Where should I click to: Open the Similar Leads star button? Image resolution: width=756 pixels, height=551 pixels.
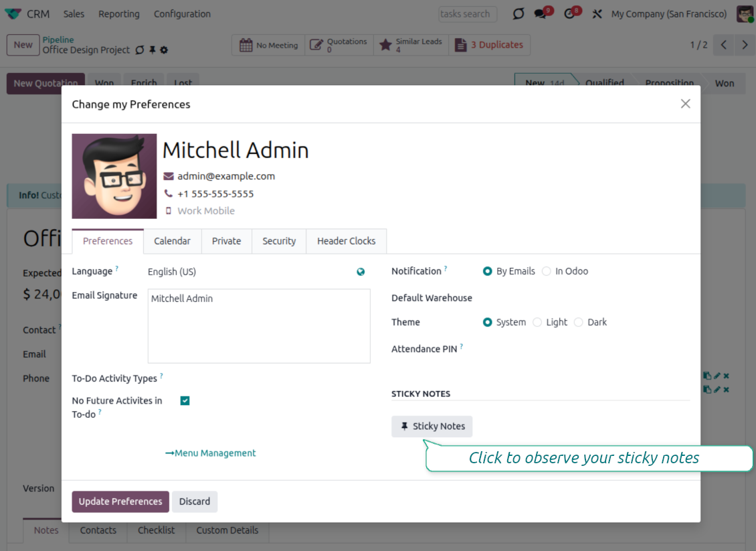pyautogui.click(x=411, y=45)
